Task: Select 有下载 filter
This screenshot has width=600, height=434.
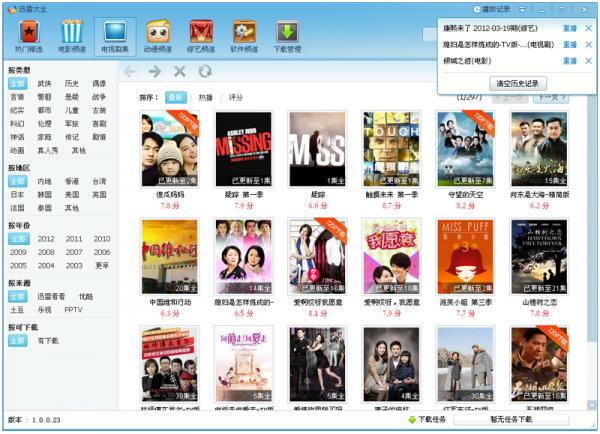Action: tap(48, 341)
